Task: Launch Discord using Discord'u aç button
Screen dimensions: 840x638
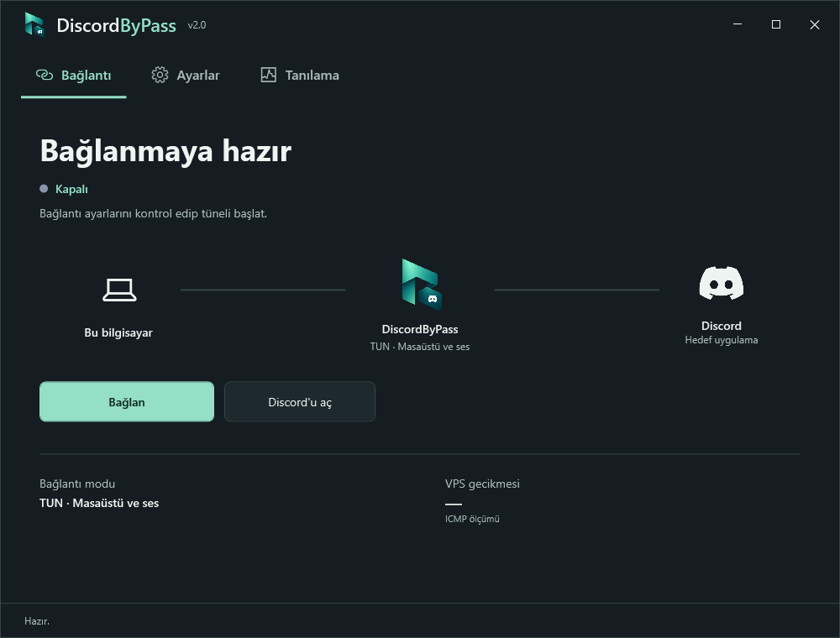Action: click(300, 402)
